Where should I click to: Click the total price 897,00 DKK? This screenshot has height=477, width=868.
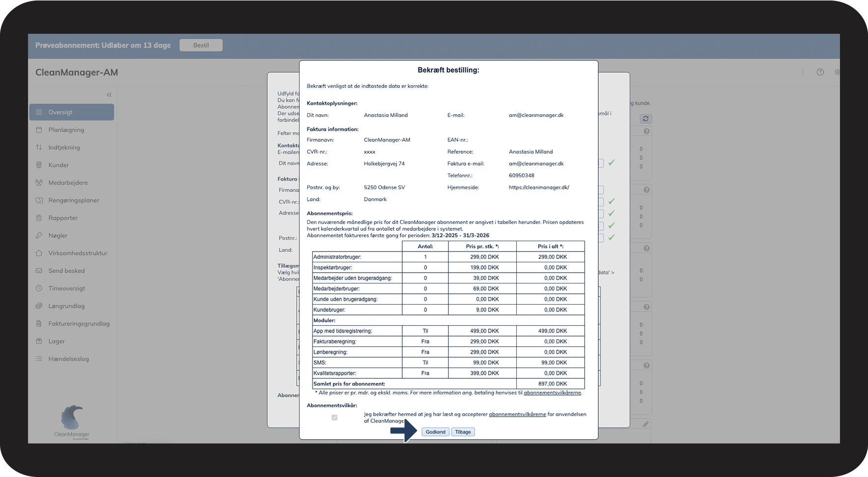coord(552,384)
